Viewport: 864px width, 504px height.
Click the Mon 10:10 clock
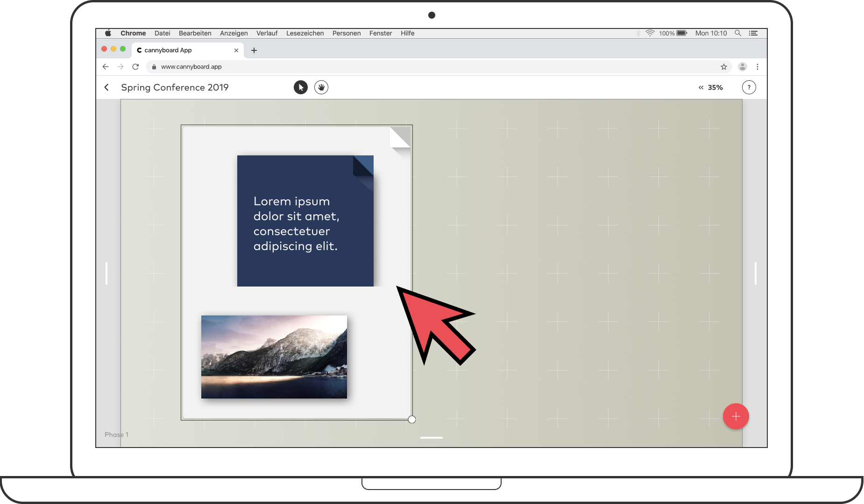click(711, 33)
